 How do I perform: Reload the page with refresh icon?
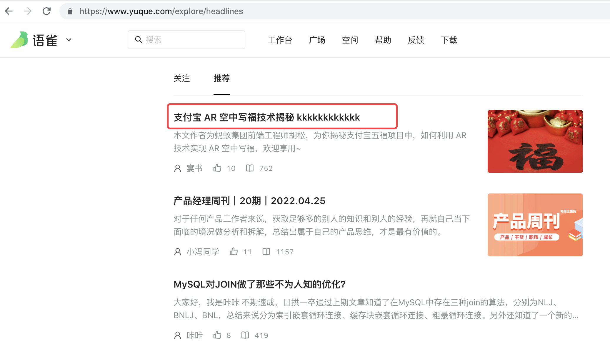tap(46, 11)
